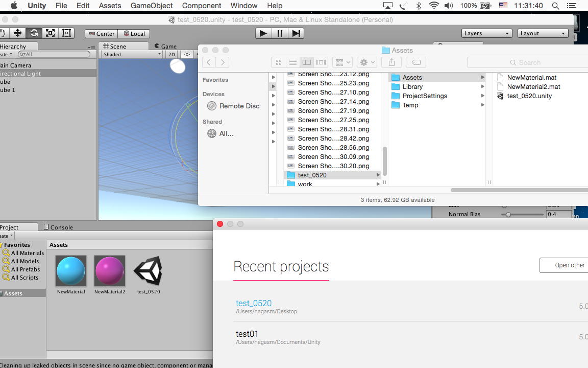Select All Scripts favorite search
The image size is (588, 368).
pos(21,278)
